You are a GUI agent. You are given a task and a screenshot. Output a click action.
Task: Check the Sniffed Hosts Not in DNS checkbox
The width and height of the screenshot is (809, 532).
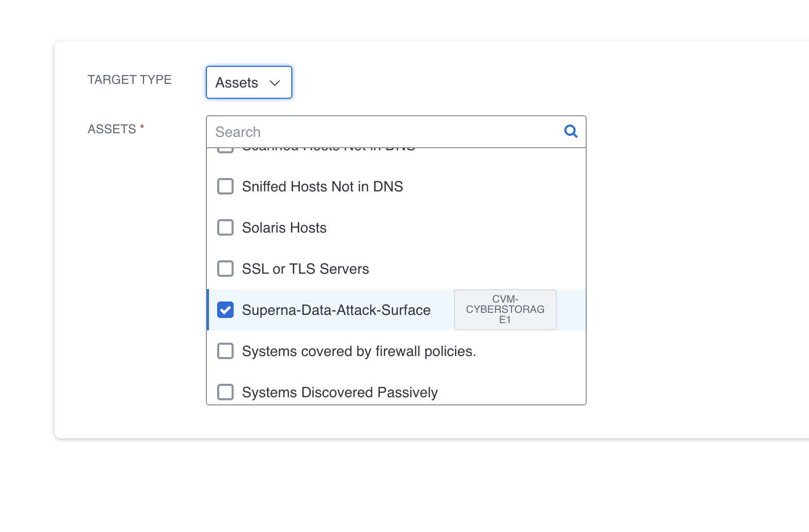click(225, 186)
